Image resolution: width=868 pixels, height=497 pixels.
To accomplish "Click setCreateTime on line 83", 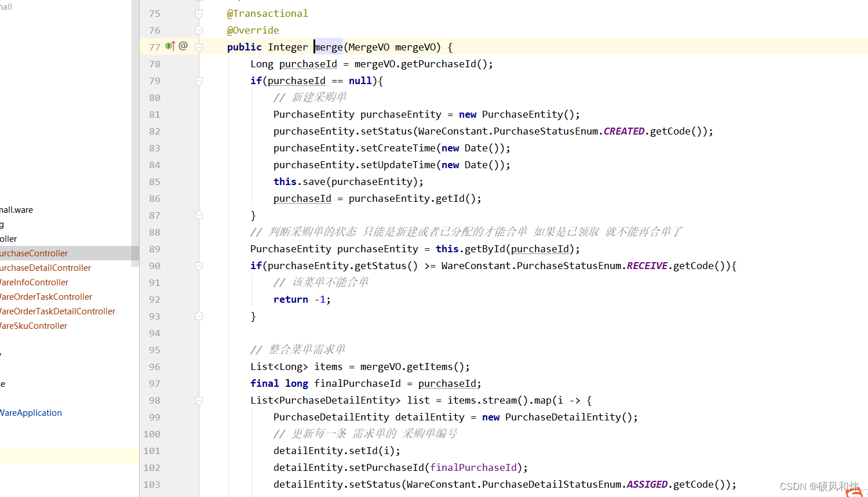I will click(x=398, y=148).
